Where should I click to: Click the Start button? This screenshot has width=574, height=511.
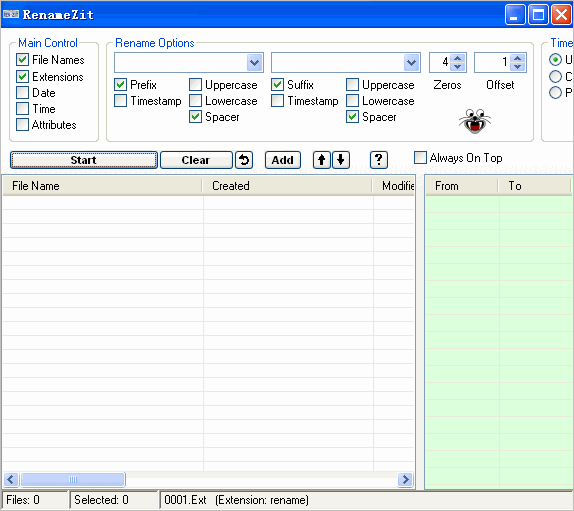click(x=84, y=160)
